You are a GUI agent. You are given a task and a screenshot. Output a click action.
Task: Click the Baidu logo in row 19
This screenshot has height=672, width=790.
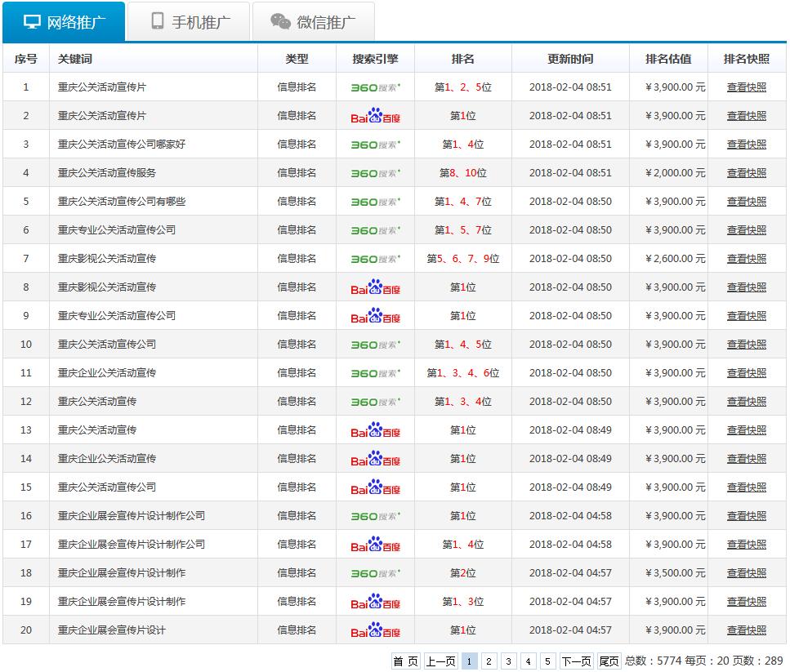(x=375, y=602)
